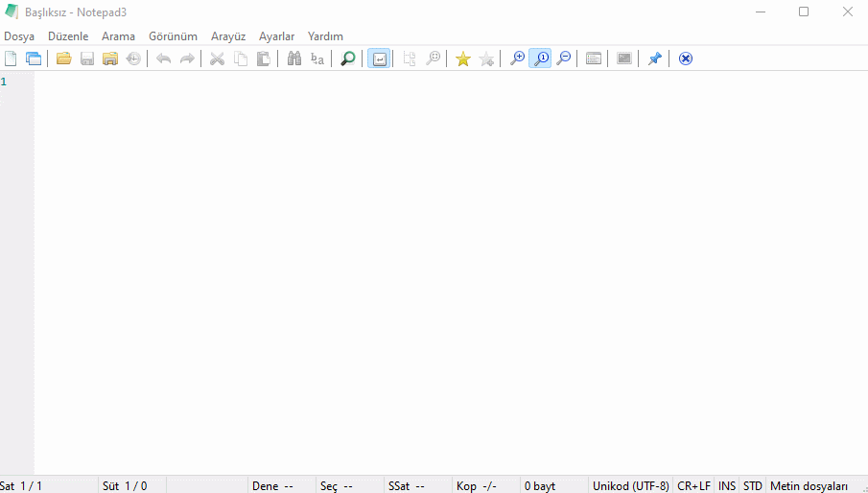Click the selection rectangle toolbar icon

point(410,59)
